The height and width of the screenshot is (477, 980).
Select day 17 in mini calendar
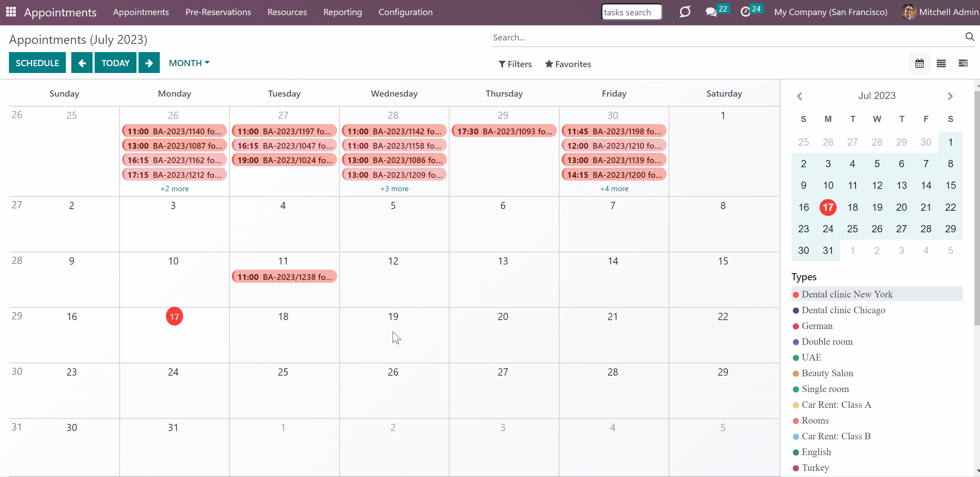point(828,207)
